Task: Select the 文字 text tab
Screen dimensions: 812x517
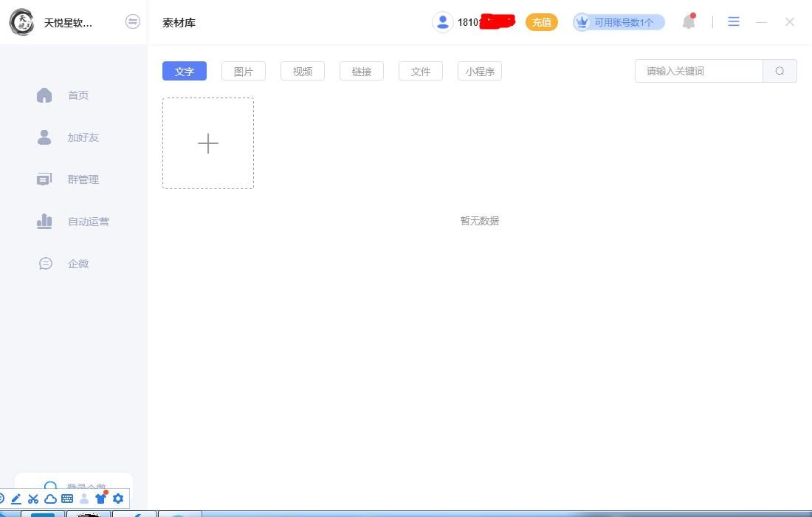Action: [x=185, y=71]
